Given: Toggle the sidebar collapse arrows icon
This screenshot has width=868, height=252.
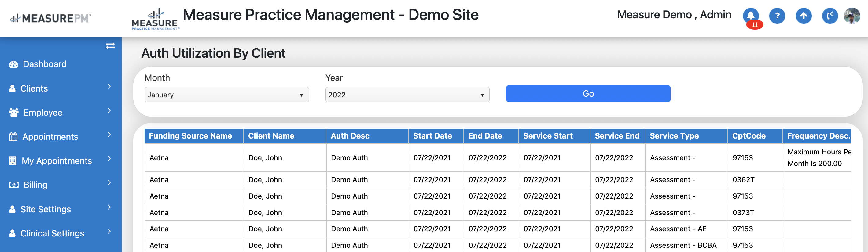Looking at the screenshot, I should pos(110,46).
